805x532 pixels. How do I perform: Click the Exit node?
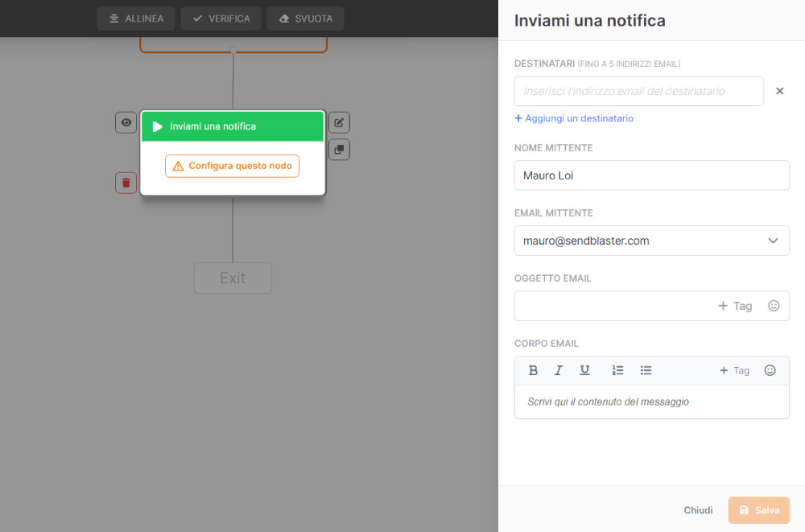(x=233, y=278)
